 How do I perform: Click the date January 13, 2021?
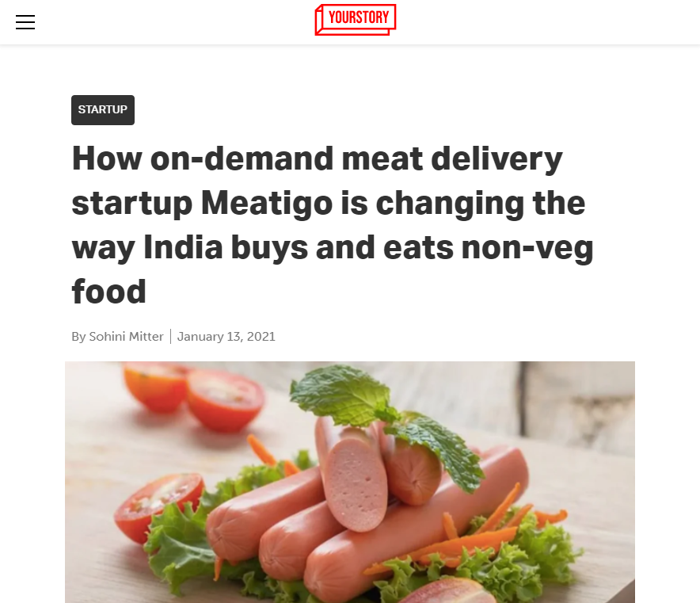click(226, 336)
